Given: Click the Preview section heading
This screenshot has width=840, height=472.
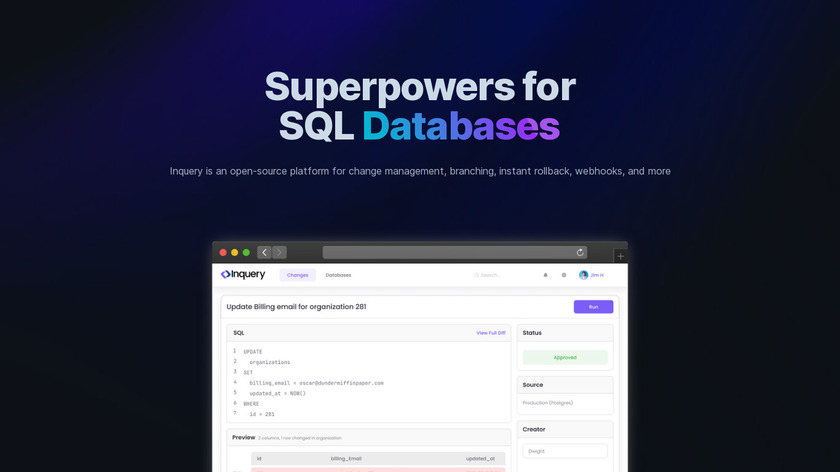Looking at the screenshot, I should tap(243, 437).
